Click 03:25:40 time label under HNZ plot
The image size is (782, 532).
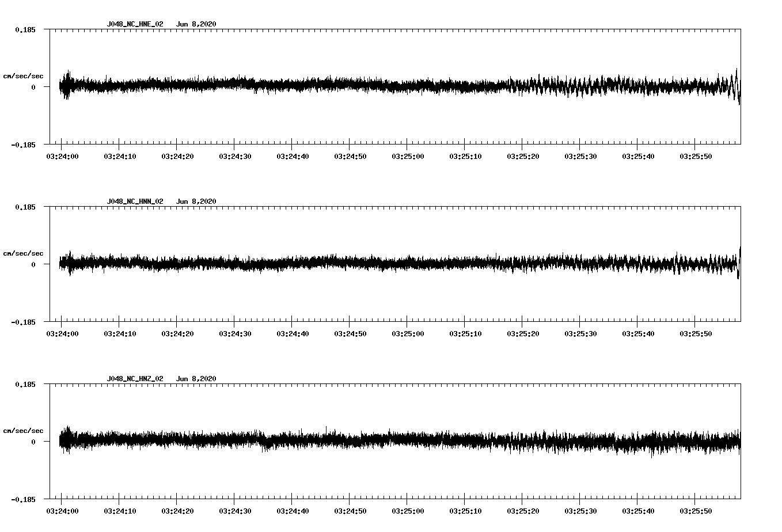[x=637, y=511]
